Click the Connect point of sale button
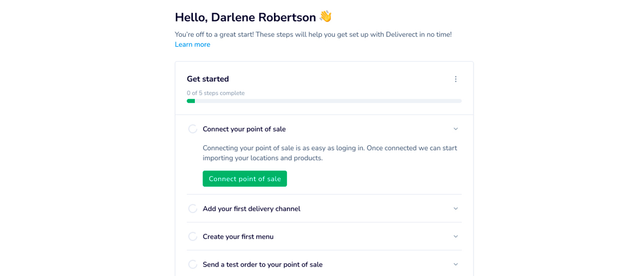Viewport: 644px width, 276px height. coord(244,178)
